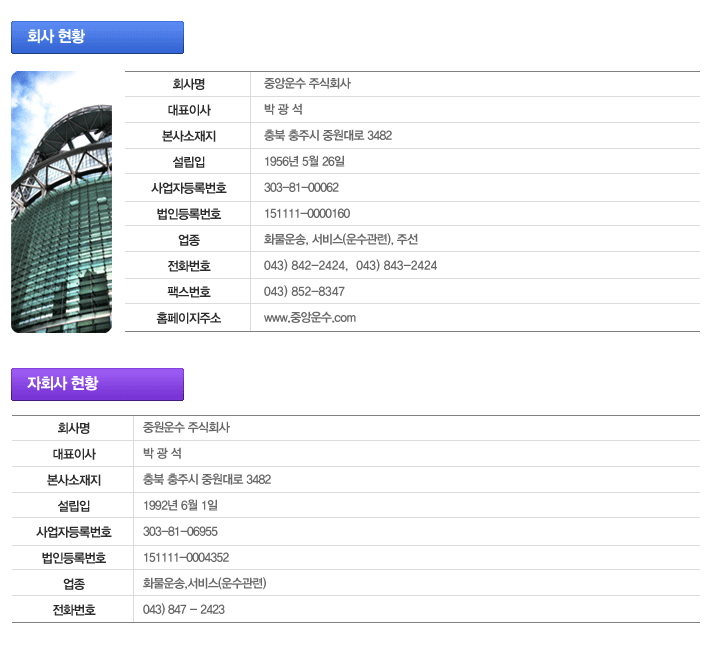Screen dimensions: 720x650
Task: Click the 홈페이지주소 row label
Action: click(x=188, y=318)
